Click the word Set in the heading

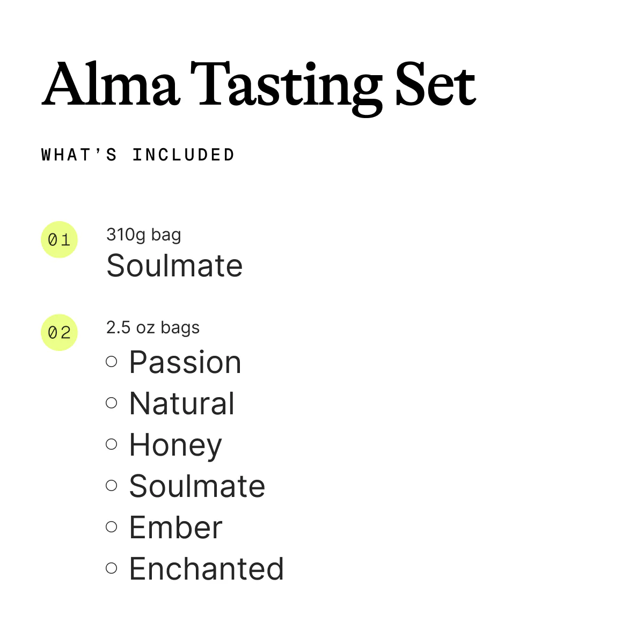[435, 85]
